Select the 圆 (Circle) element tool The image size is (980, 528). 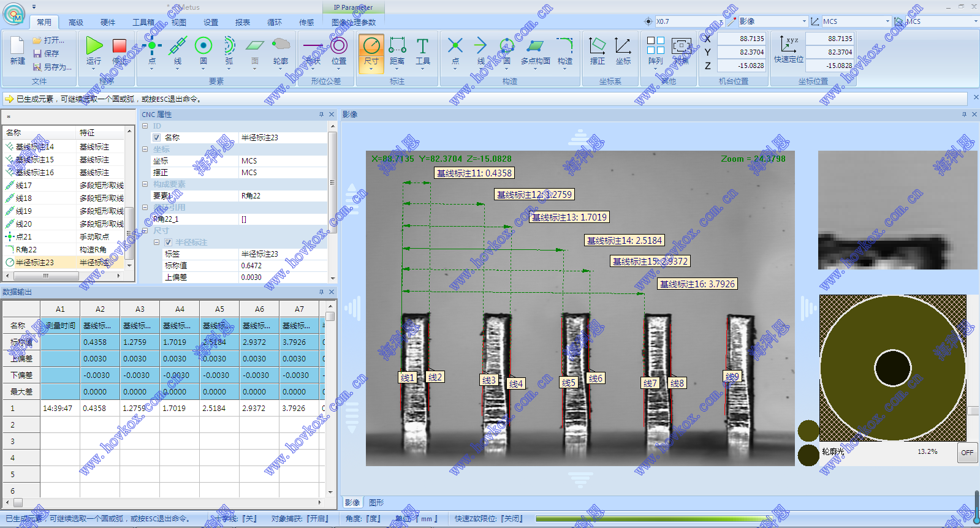click(x=203, y=47)
